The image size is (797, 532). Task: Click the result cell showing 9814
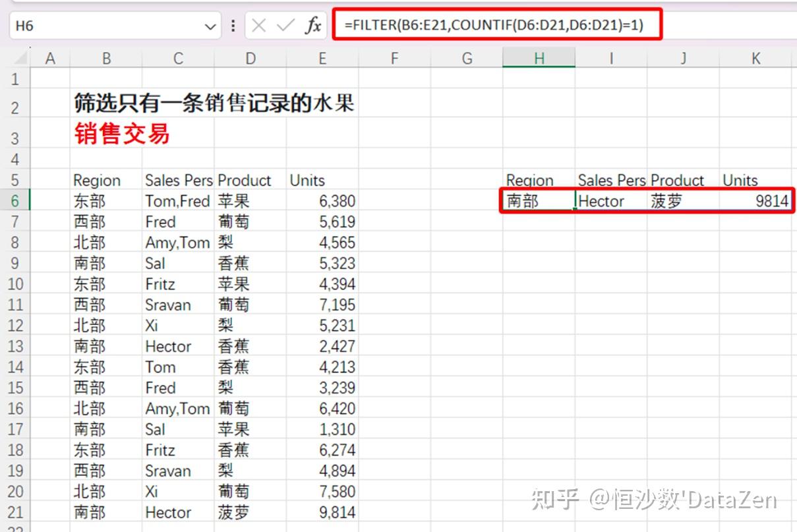coord(755,201)
